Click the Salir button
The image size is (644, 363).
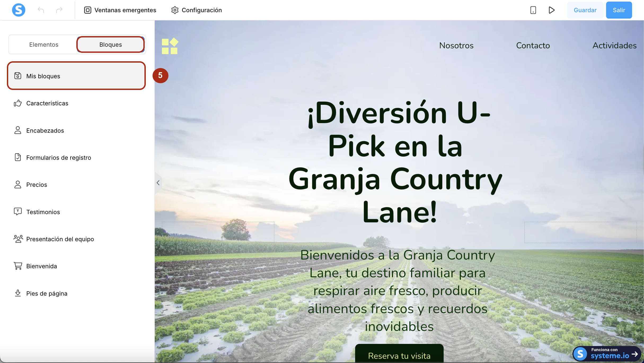(619, 10)
